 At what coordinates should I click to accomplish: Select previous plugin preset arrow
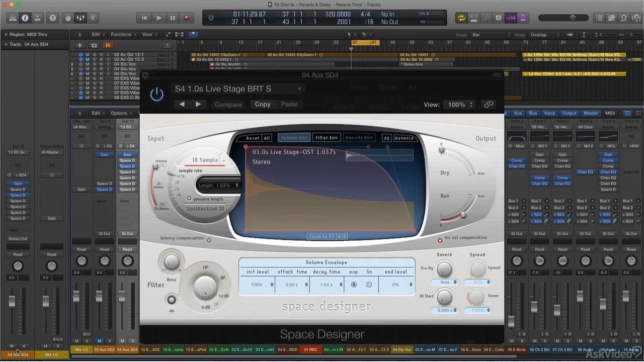point(182,104)
